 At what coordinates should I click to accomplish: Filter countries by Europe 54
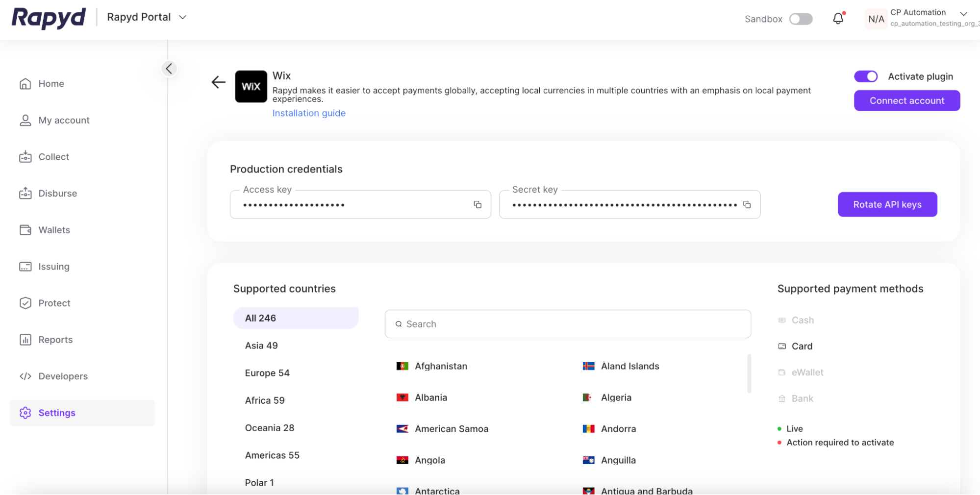point(267,373)
